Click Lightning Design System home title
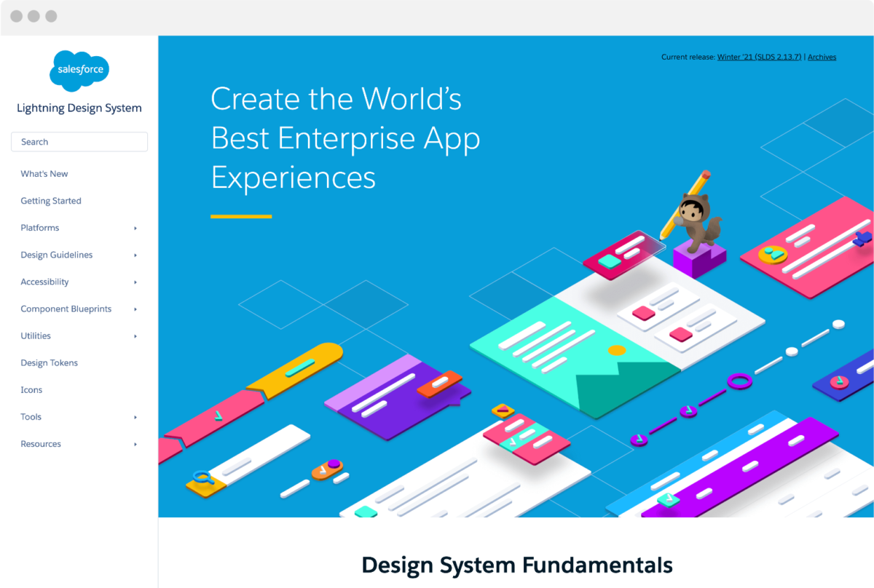The height and width of the screenshot is (588, 874). tap(79, 108)
